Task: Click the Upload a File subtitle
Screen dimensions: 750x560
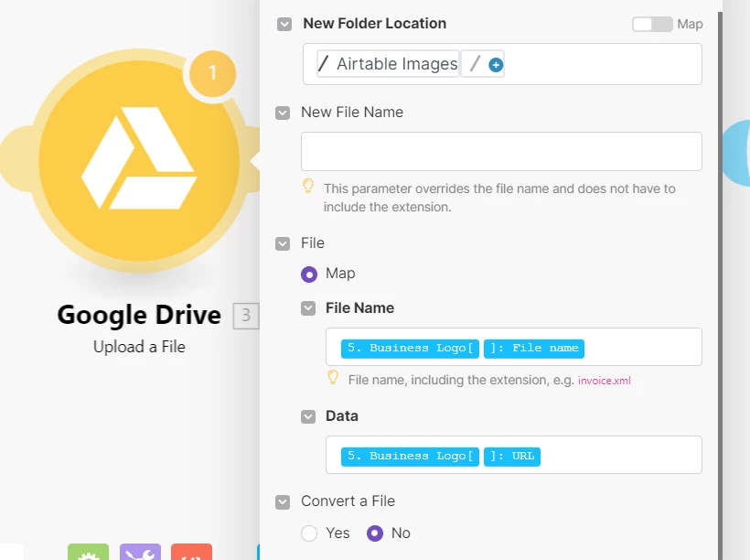Action: [x=139, y=347]
